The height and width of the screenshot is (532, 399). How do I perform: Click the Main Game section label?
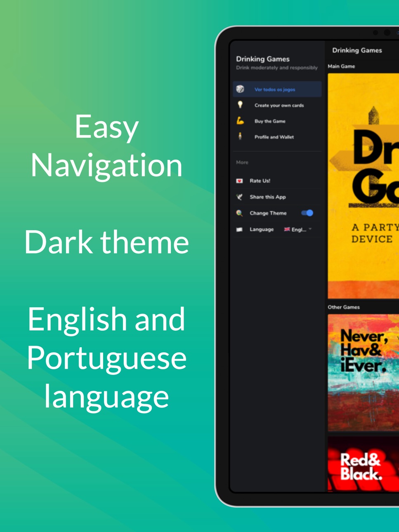(341, 66)
